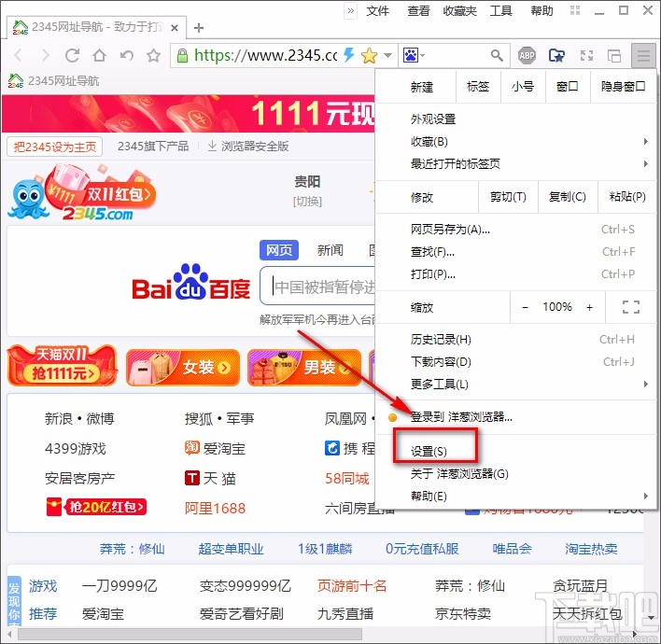Open address bar dropdown arrow

pos(387,55)
